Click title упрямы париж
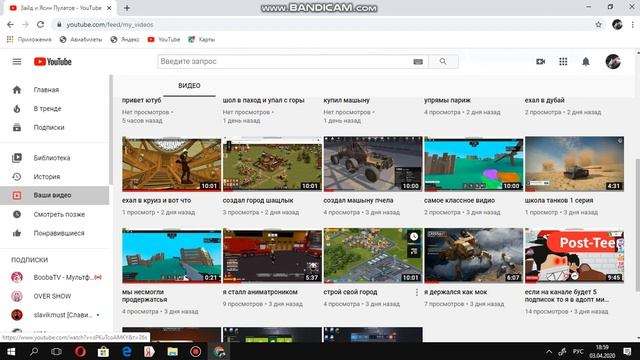640x360 pixels. (x=447, y=100)
